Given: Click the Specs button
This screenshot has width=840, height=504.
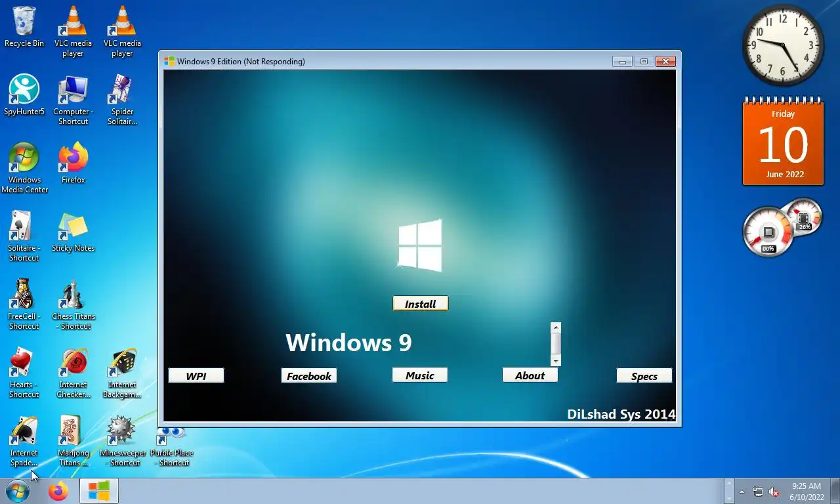Looking at the screenshot, I should (644, 375).
